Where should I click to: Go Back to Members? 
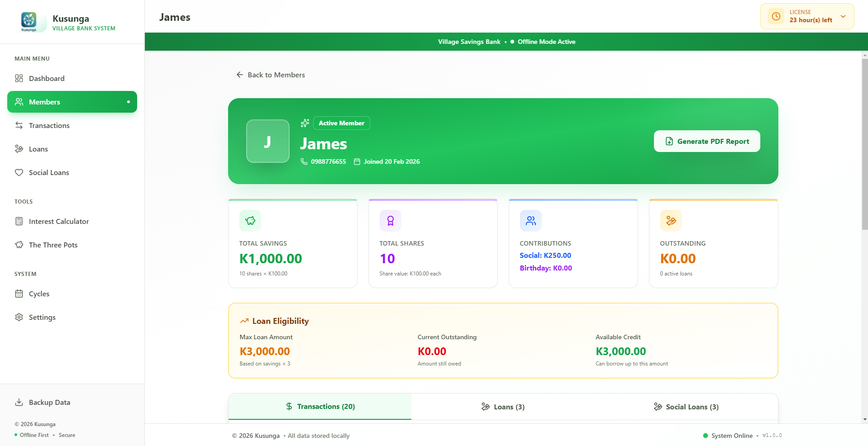271,75
